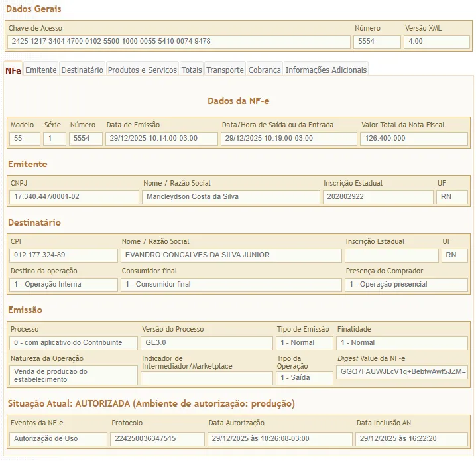Click the recipient name EVANDRO GONCALVES field
The image size is (476, 461).
pos(231,255)
